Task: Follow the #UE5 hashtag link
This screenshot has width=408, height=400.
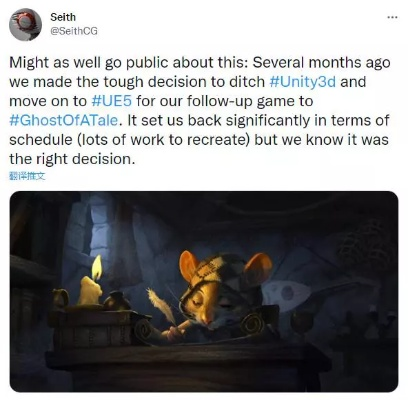Action: 112,101
